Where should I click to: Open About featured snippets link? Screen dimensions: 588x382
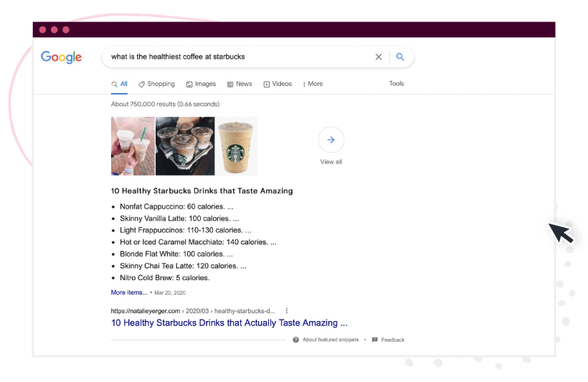click(x=331, y=340)
